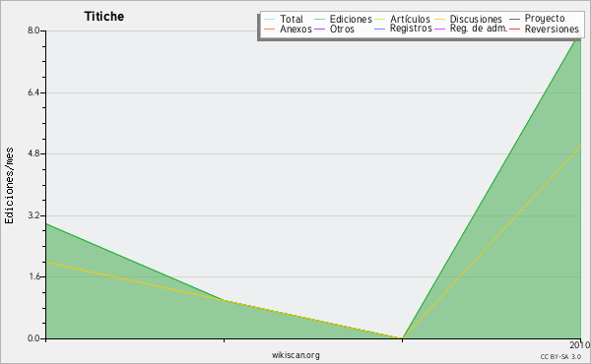Select the Otros legend label
The height and width of the screenshot is (364, 591).
pyautogui.click(x=342, y=29)
